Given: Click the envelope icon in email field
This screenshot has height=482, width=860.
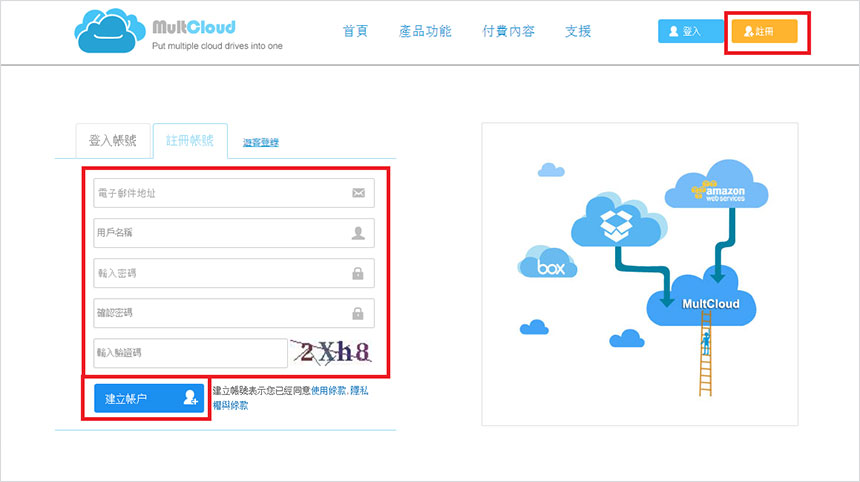Looking at the screenshot, I should pyautogui.click(x=358, y=193).
